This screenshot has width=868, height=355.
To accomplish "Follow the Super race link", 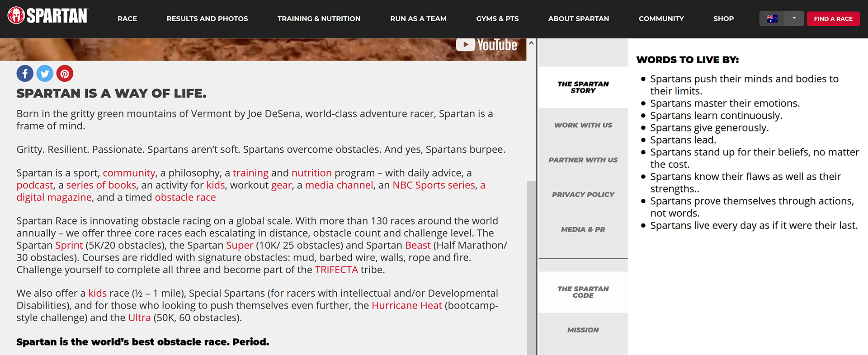I will (240, 245).
